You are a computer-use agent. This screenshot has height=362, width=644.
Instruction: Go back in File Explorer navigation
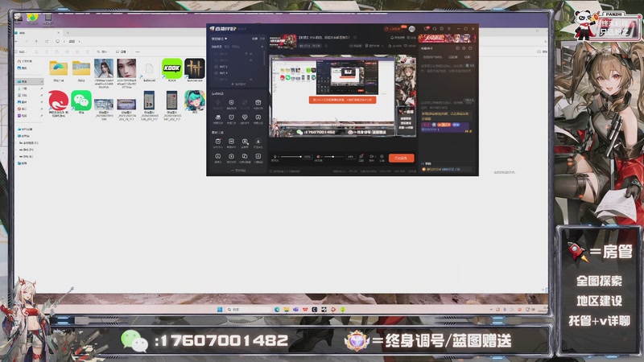[x=16, y=42]
